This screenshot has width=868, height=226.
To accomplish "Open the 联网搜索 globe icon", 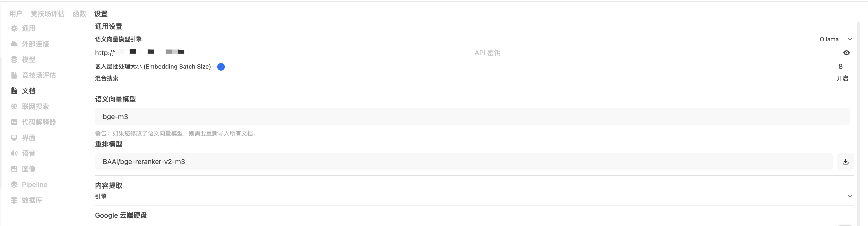I will [14, 106].
